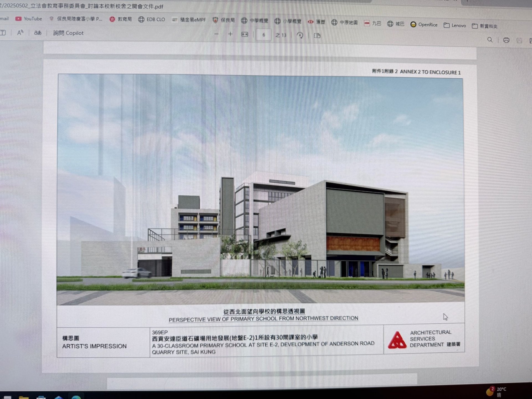Open the YouTube bookmark
Screen dimensions: 532x399
coord(29,19)
